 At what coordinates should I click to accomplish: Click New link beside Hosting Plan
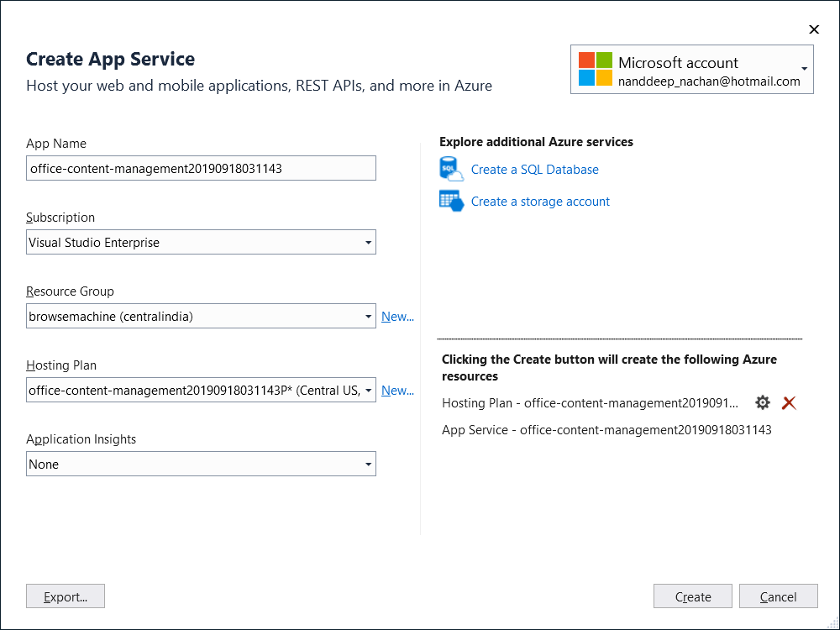point(397,391)
